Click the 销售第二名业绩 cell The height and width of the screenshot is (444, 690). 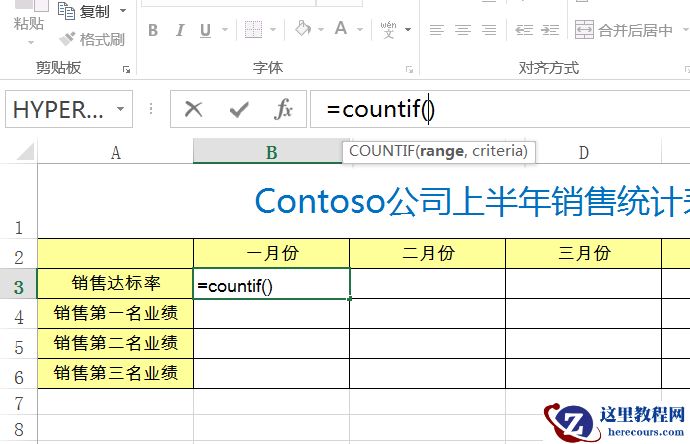coord(115,343)
